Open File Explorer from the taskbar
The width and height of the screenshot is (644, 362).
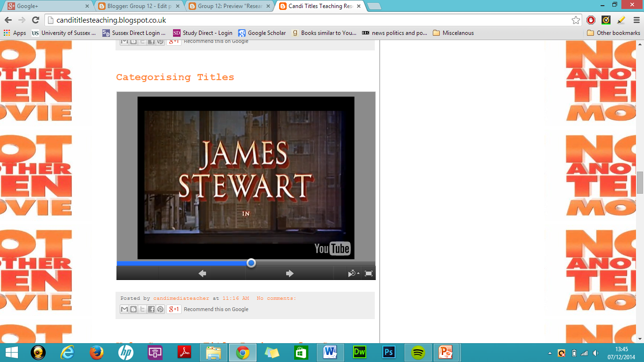point(214,353)
